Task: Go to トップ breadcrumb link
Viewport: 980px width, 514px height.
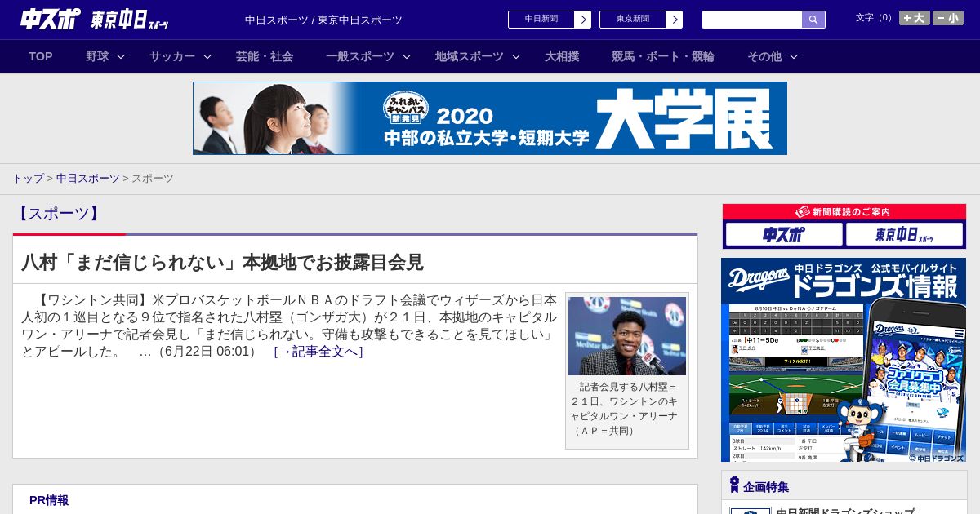Action: tap(28, 178)
